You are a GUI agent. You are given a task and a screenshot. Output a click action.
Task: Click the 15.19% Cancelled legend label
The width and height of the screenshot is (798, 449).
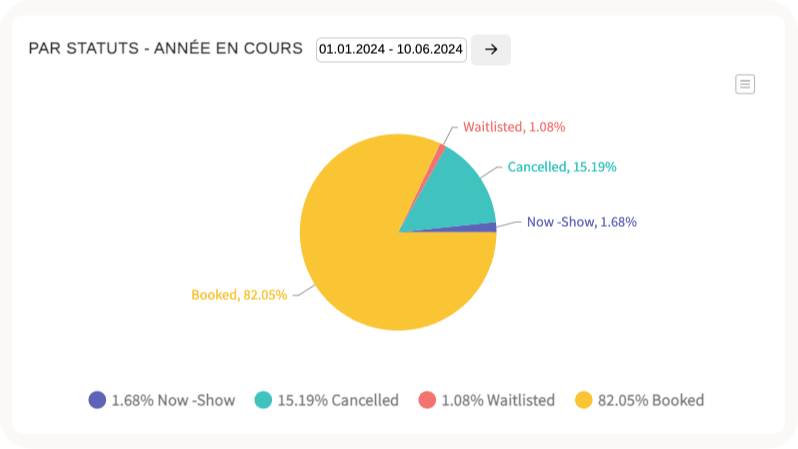point(337,400)
